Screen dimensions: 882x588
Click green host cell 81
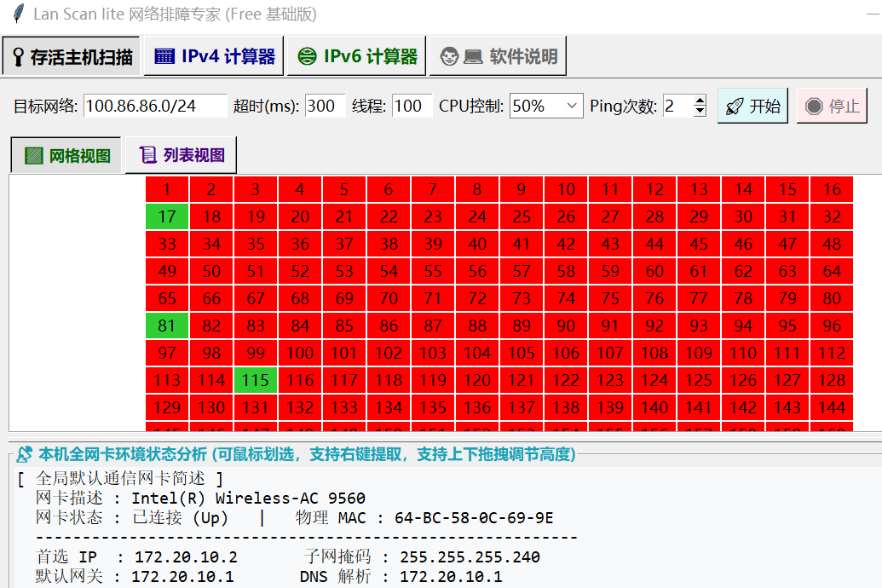click(x=167, y=326)
